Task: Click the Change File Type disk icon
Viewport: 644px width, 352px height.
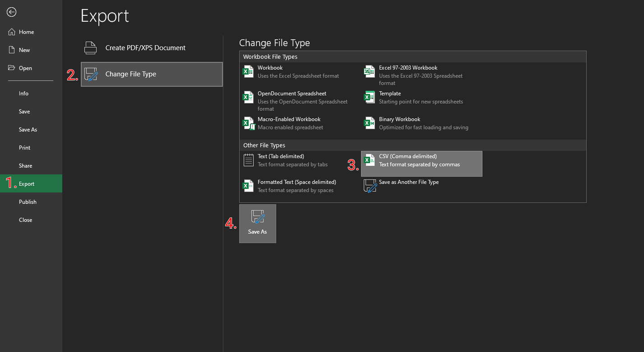Action: [91, 74]
